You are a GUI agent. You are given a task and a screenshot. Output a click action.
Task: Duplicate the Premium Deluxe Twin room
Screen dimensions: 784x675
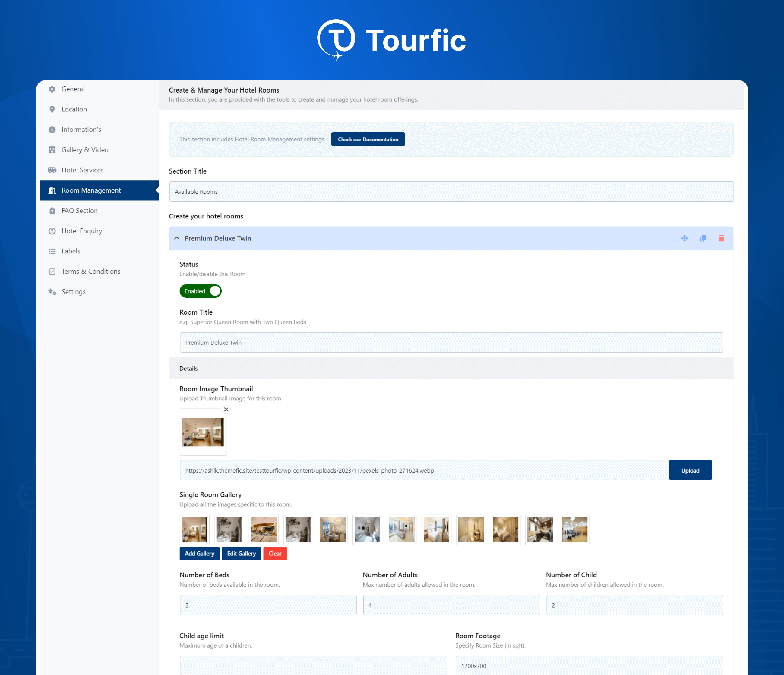(x=703, y=238)
